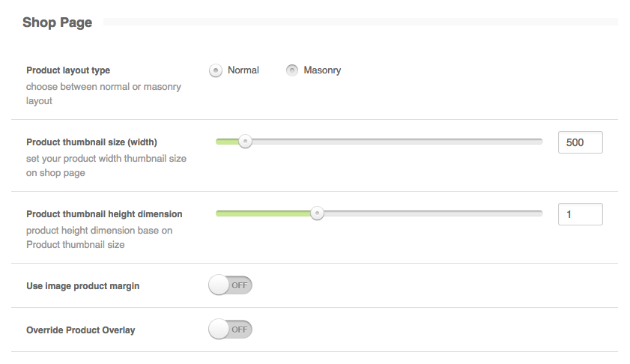Click the Override Product Overlay label
The image size is (630, 364).
click(81, 330)
